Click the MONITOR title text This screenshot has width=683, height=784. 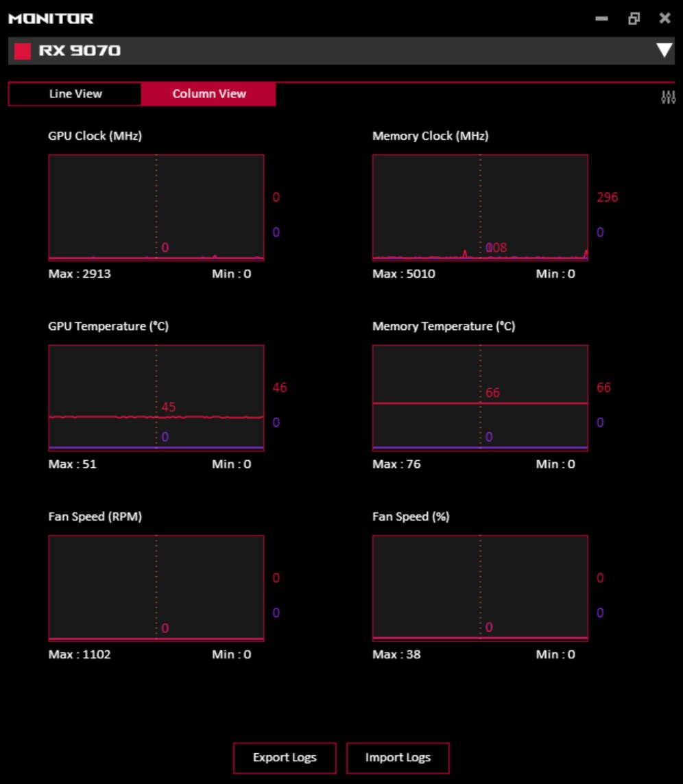[51, 19]
